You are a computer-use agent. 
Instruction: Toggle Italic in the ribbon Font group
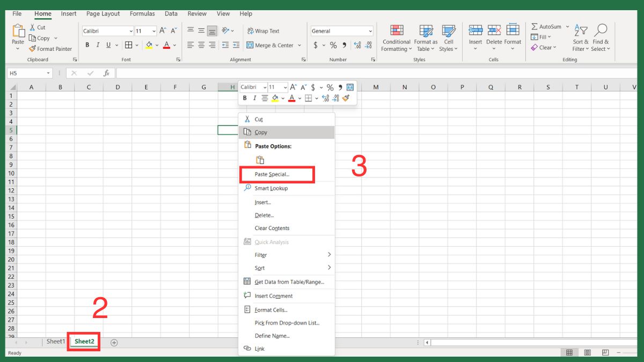coord(98,46)
